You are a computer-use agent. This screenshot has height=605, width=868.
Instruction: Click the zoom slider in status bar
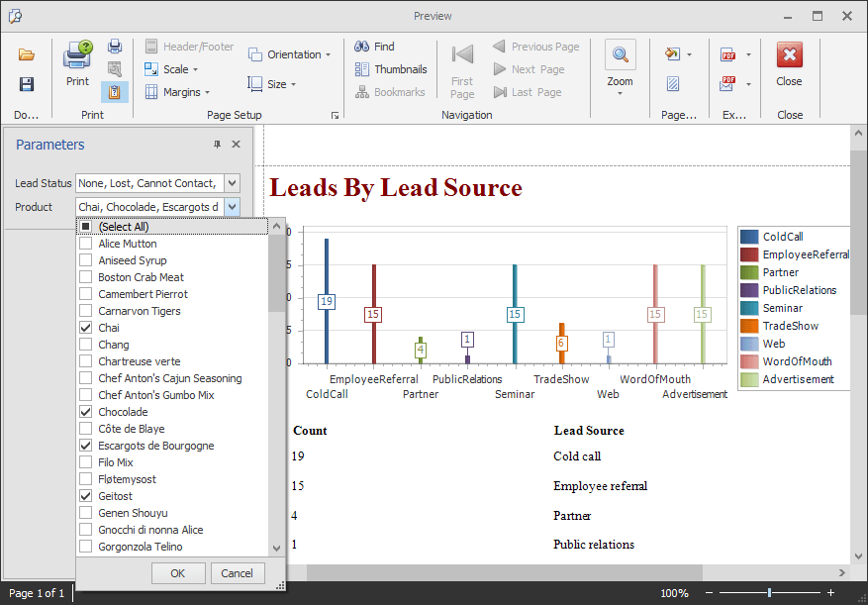point(769,593)
